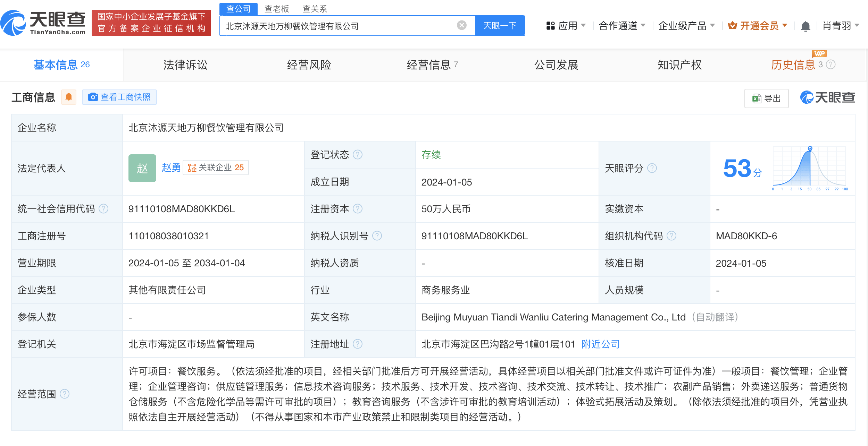Screen dimensions: 868x446
Task: Click the 存续 registration status value
Action: click(x=431, y=155)
